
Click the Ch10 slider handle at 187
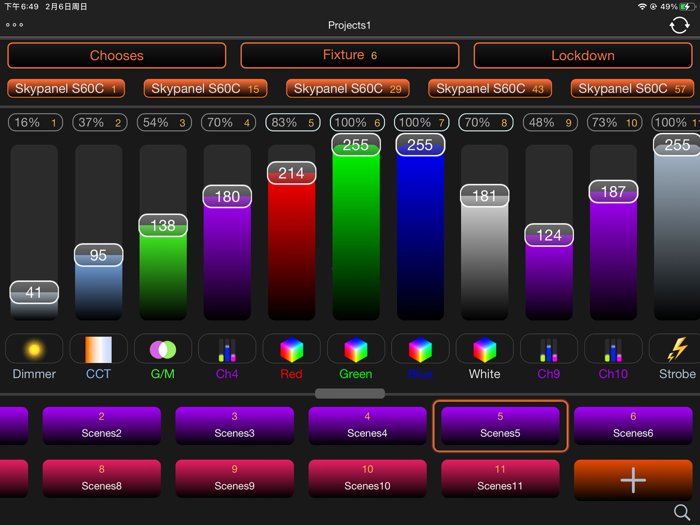point(613,192)
